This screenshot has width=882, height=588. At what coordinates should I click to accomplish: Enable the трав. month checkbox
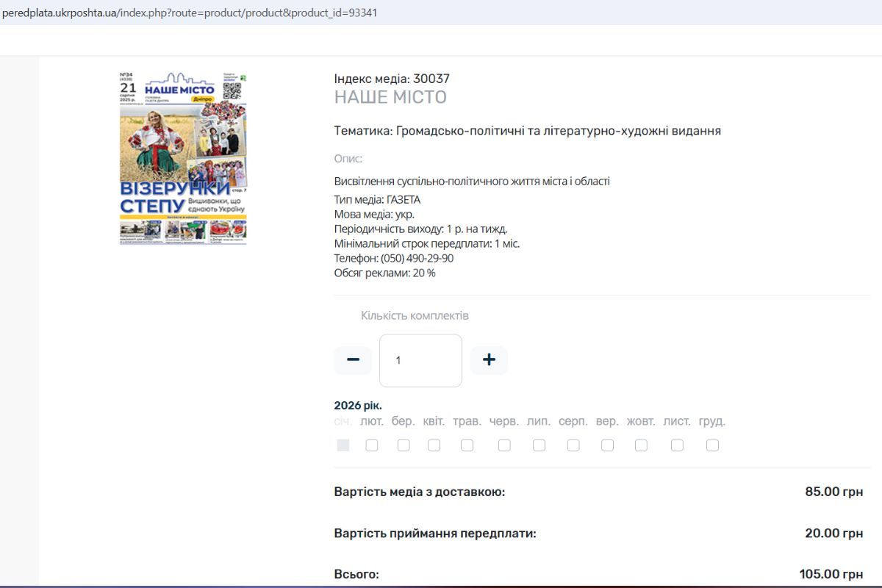point(467,445)
